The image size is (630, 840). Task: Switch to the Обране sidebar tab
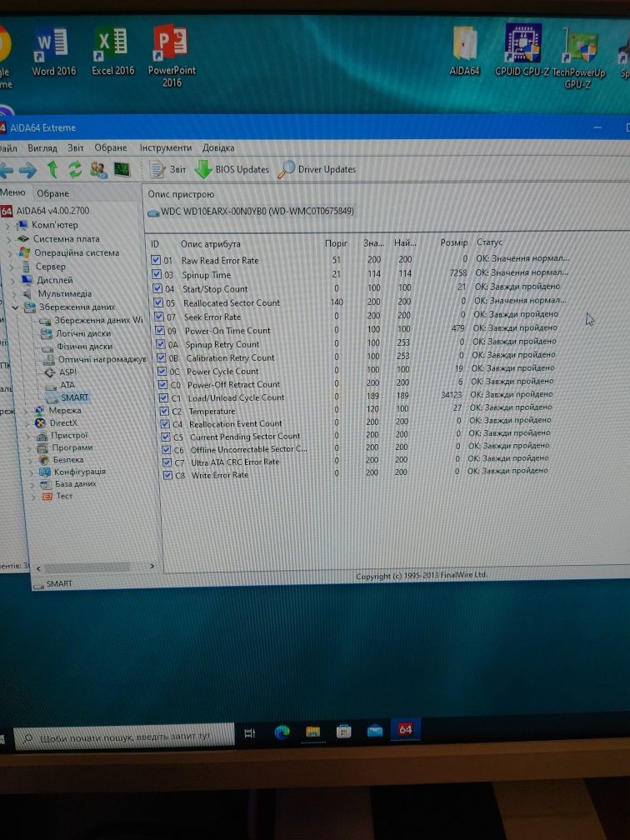point(52,193)
